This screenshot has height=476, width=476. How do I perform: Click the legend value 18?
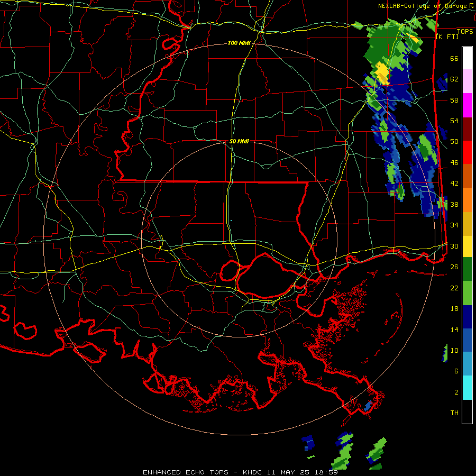[454, 309]
